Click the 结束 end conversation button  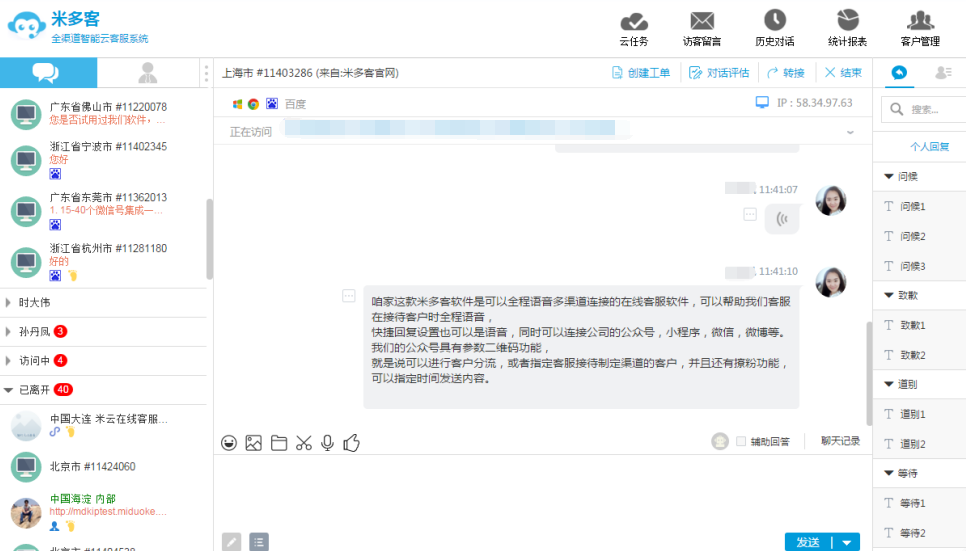[x=843, y=73]
